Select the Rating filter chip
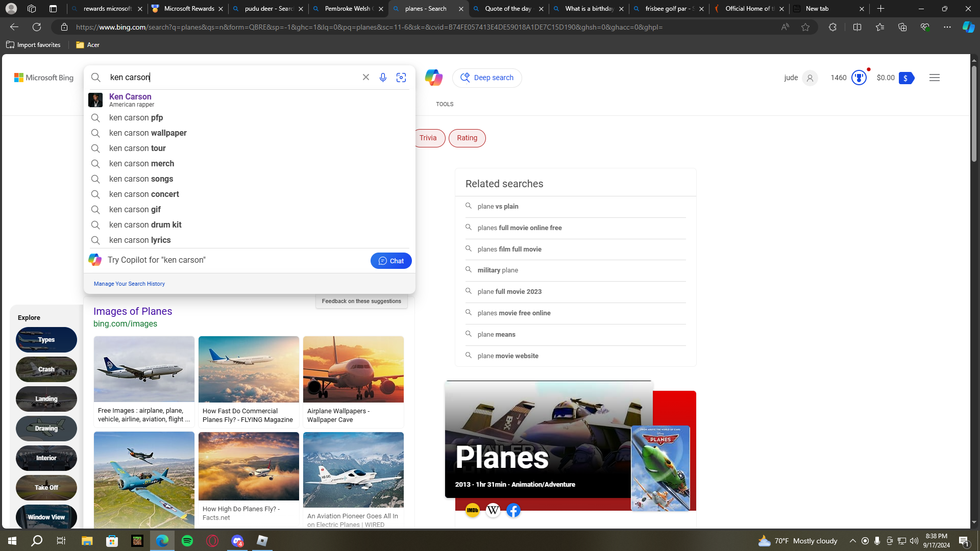The height and width of the screenshot is (551, 980). (x=467, y=138)
